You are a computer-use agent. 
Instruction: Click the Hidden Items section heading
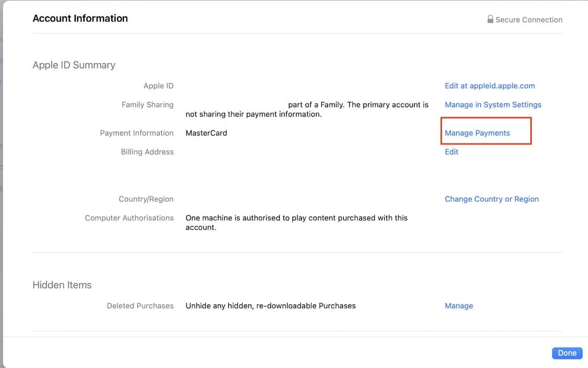coord(62,285)
